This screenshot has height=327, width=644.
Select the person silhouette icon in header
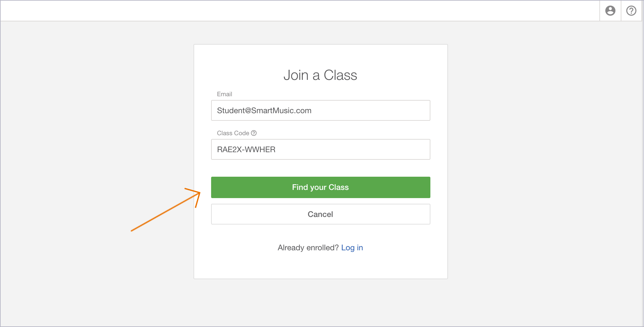pyautogui.click(x=610, y=11)
